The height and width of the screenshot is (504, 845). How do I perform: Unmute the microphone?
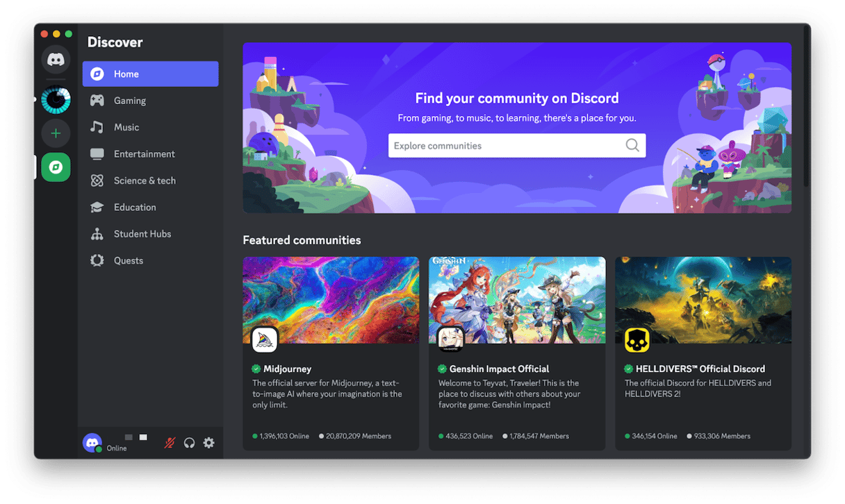click(x=170, y=443)
